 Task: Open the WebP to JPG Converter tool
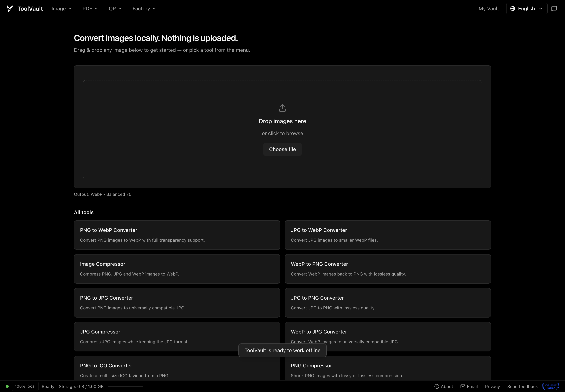pos(388,337)
